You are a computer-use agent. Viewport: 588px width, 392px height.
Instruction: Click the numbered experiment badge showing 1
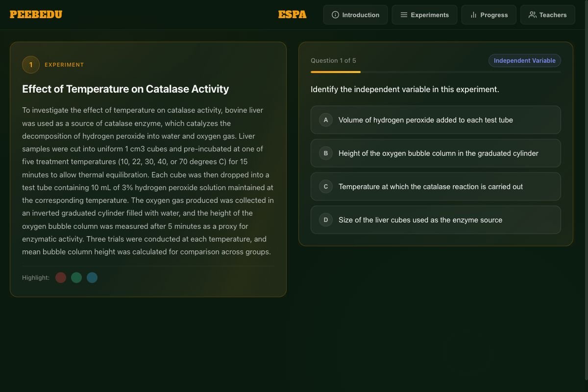pyautogui.click(x=30, y=64)
